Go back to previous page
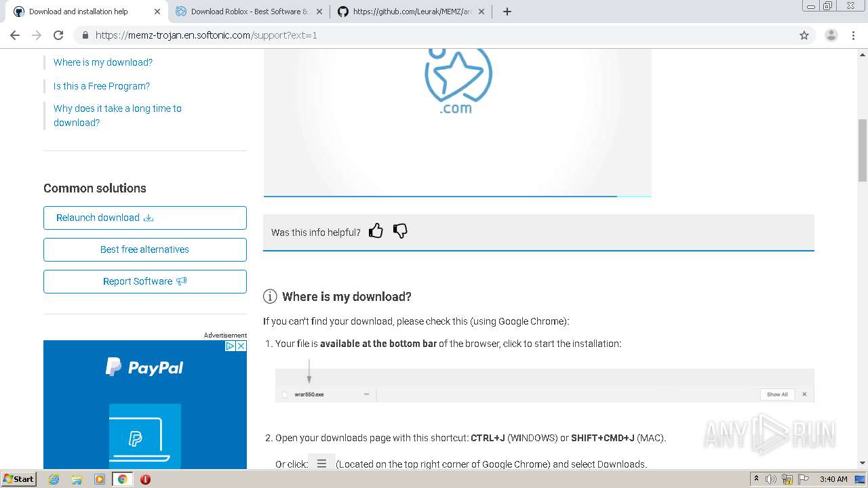This screenshot has width=868, height=488. tap(15, 35)
